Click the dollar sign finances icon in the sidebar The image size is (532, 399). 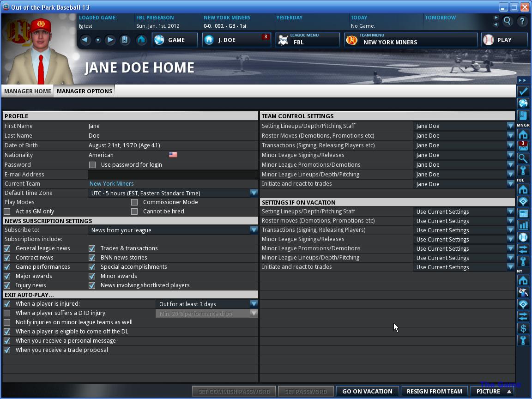click(x=523, y=328)
